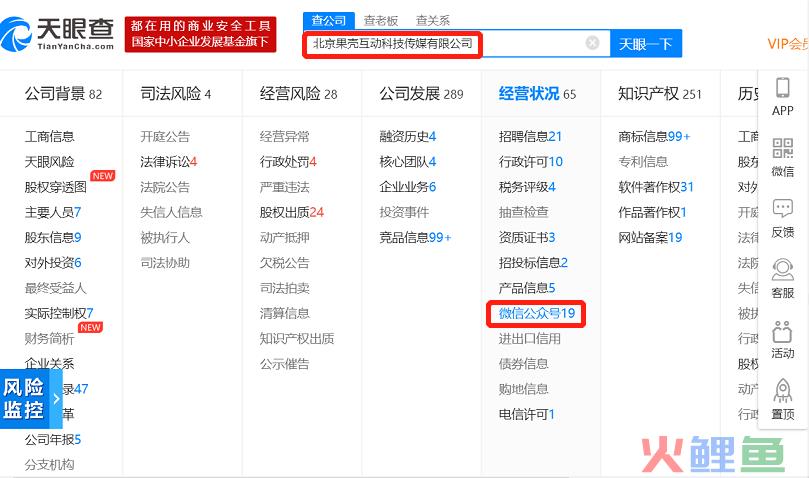This screenshot has width=809, height=478.
Task: Open 招聘信息21 link
Action: pyautogui.click(x=530, y=136)
